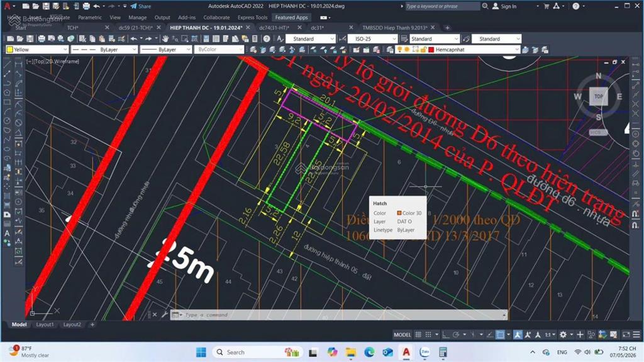
Task: Toggle the layer on/off lightbulb for Hemcapnhat
Action: tap(399, 50)
